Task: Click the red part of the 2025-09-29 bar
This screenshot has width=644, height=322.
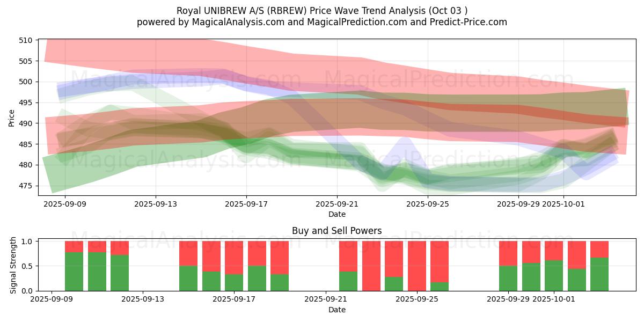Action: [x=508, y=253]
